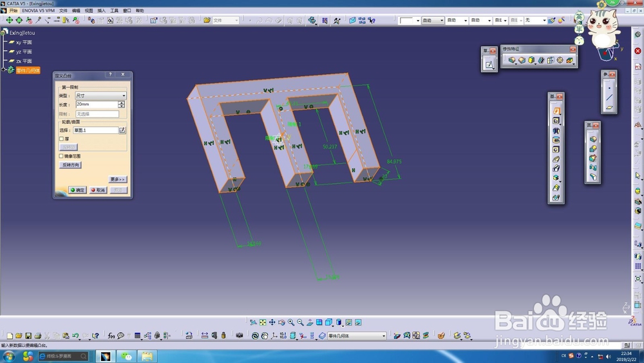Open the ENOVIA V5 VPM menu

click(x=38, y=11)
